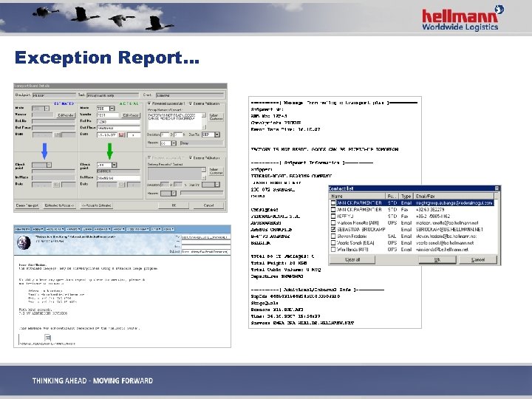Screen dimensions: 532x399
Task: Check the ANNICK PARMENTIER Fax row checkbox
Action: (333, 209)
